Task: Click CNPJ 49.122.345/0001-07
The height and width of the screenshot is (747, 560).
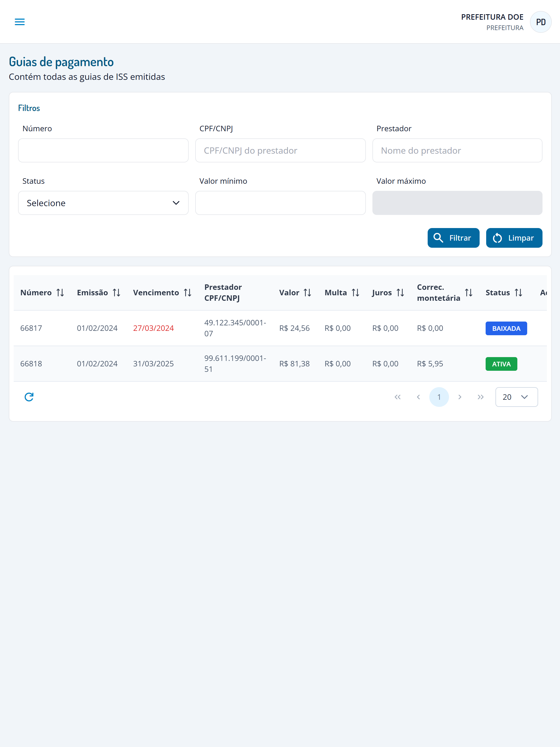Action: (235, 328)
